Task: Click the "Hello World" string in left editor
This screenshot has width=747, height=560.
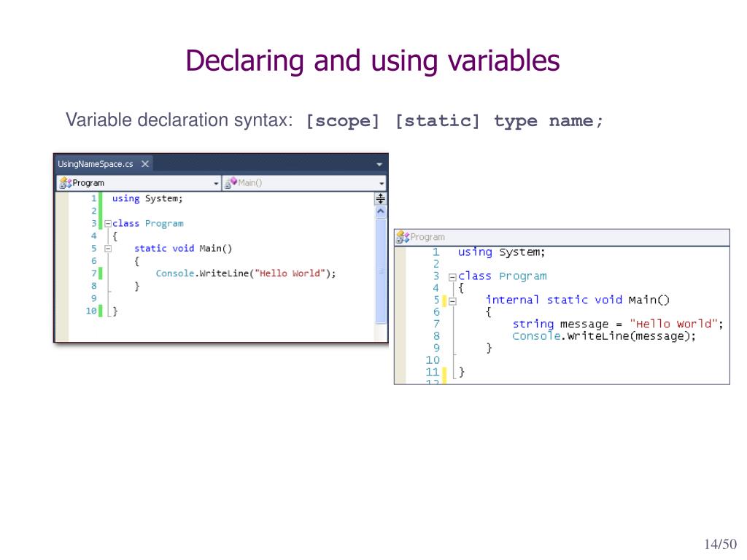Action: coord(290,273)
